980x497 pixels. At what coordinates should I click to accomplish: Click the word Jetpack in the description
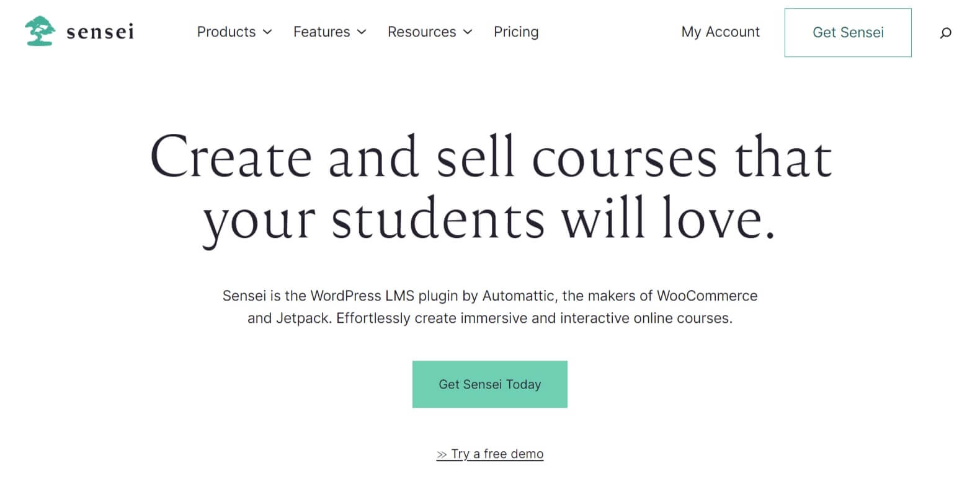pyautogui.click(x=303, y=319)
